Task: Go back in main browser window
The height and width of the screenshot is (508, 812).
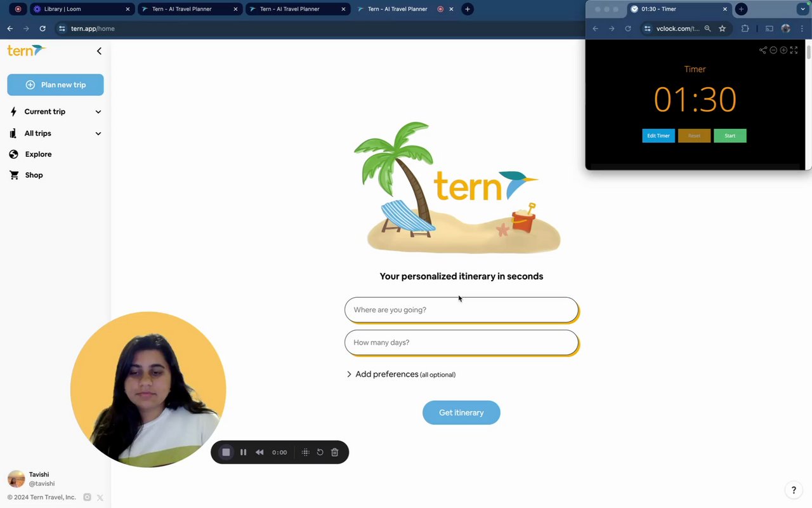Action: point(10,29)
